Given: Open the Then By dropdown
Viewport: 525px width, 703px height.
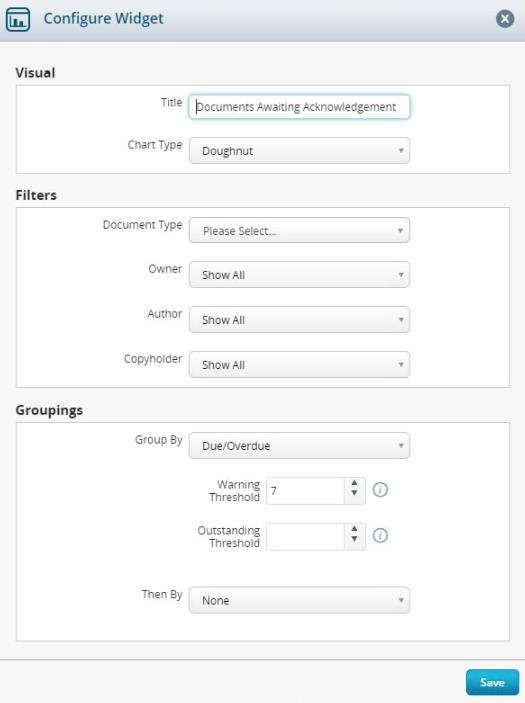Looking at the screenshot, I should pos(299,600).
